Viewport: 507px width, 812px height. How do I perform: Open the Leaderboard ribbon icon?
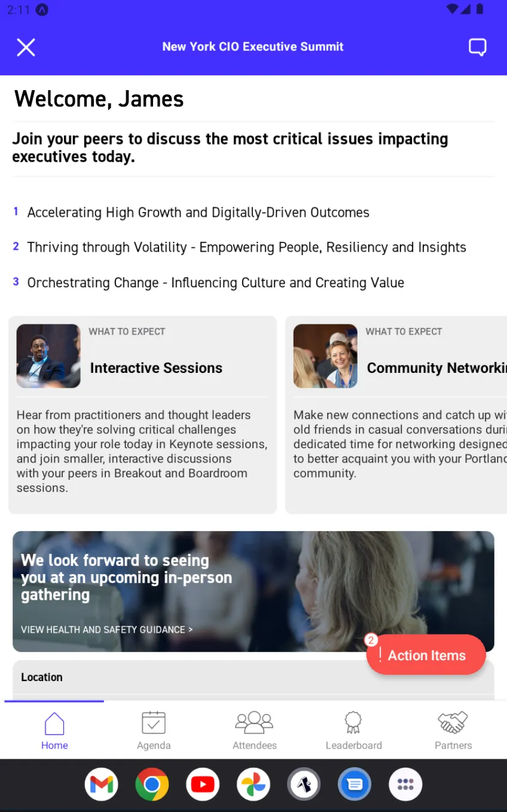[x=353, y=722]
